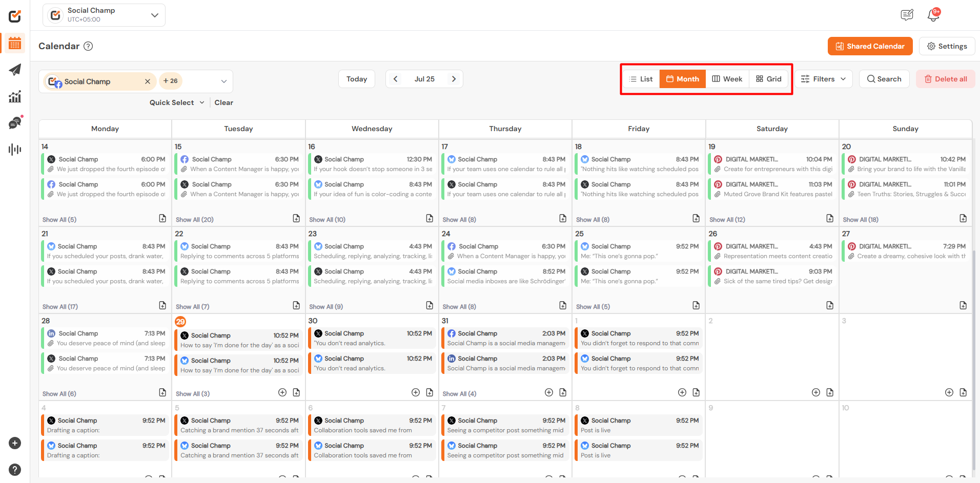Open the Analytics bar-chart sidebar icon
The width and height of the screenshot is (980, 483).
coord(15,96)
